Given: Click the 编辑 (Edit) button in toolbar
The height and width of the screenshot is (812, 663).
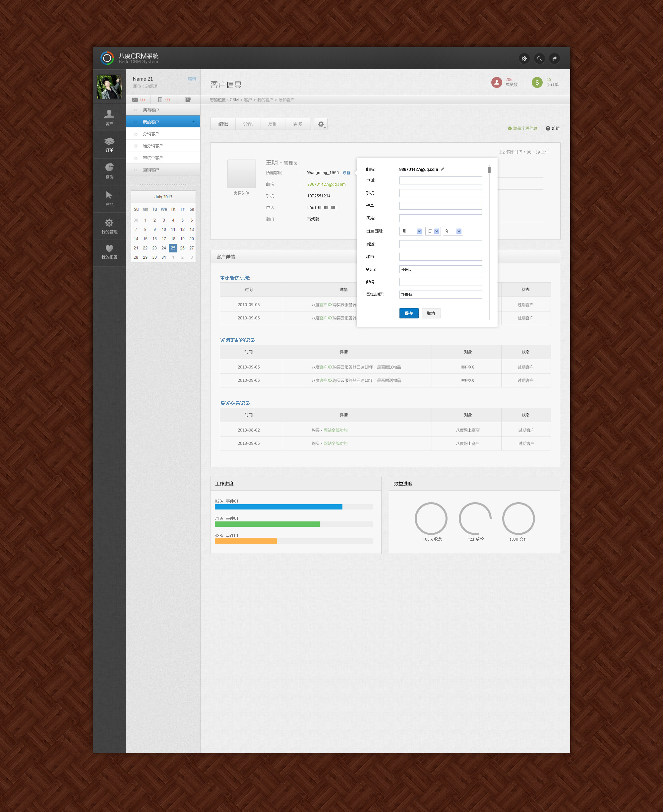Looking at the screenshot, I should 226,124.
